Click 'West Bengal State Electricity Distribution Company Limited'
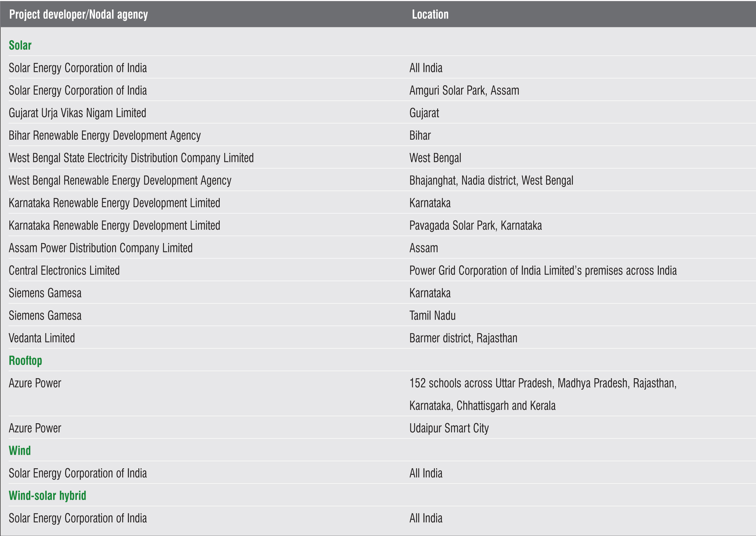 pos(131,158)
